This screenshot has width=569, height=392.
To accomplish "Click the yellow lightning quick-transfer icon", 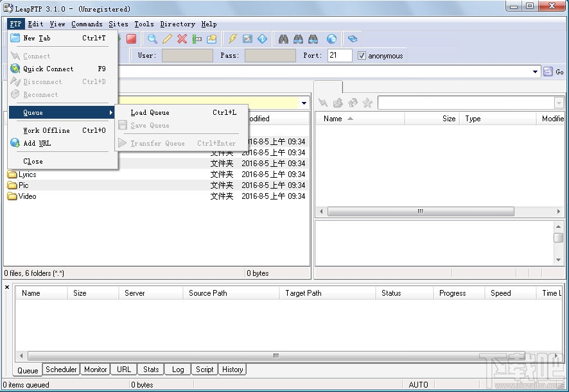I will coord(232,38).
